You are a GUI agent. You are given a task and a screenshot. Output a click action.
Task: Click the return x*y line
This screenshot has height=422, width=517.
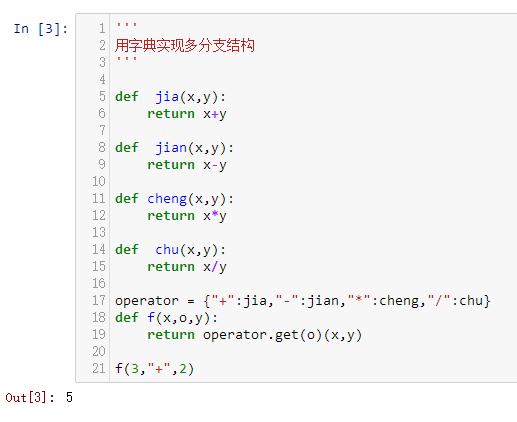(187, 216)
